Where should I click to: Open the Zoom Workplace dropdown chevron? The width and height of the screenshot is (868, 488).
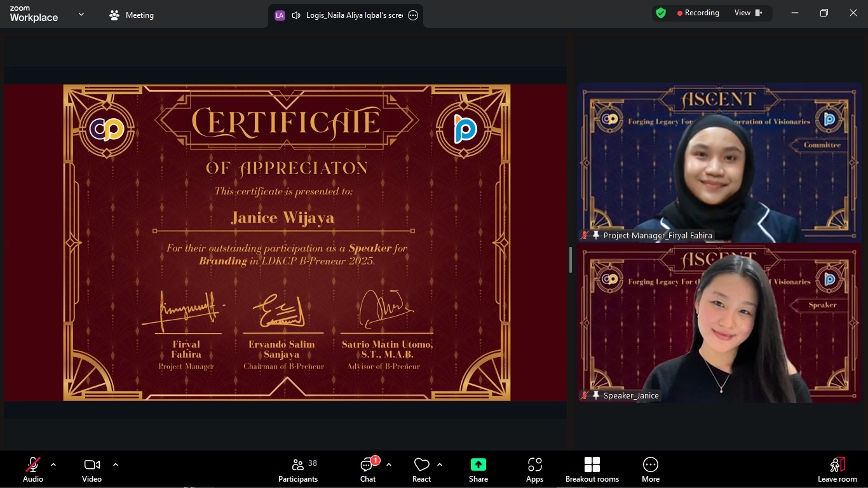[81, 15]
